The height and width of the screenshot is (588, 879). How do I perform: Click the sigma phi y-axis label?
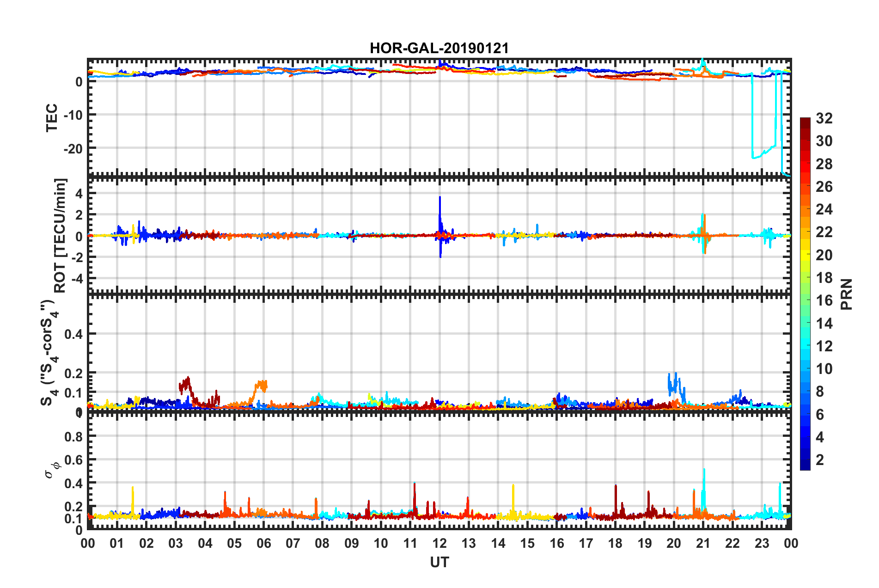pyautogui.click(x=53, y=471)
